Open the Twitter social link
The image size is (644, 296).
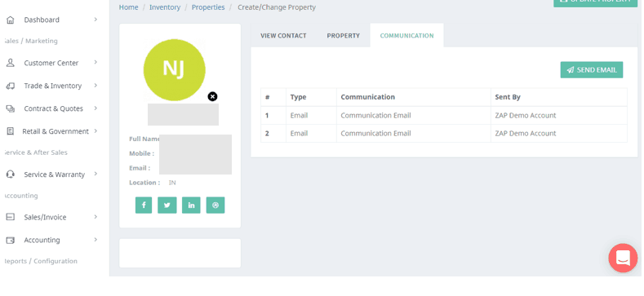pyautogui.click(x=167, y=205)
